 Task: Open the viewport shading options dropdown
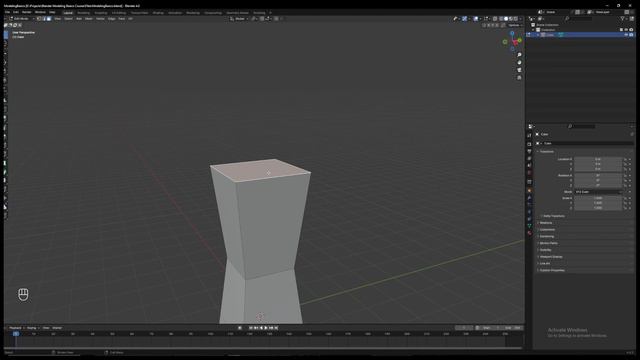click(521, 19)
